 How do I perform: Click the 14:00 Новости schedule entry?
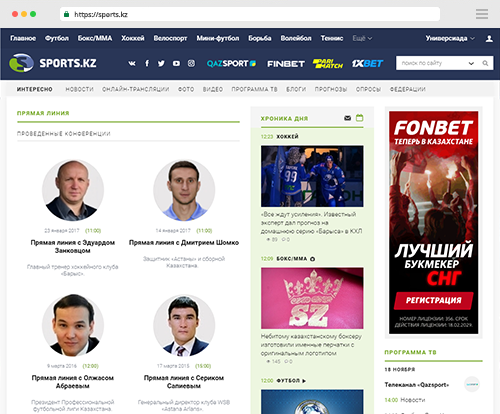(x=405, y=400)
